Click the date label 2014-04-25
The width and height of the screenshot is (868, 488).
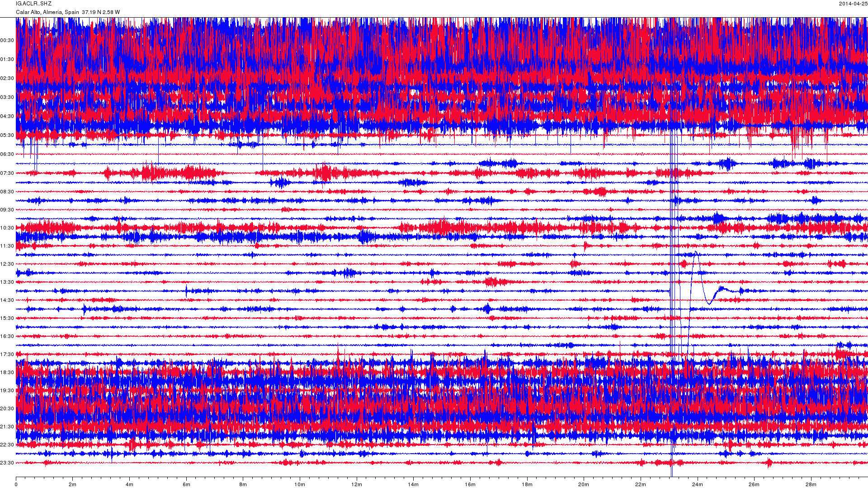(x=853, y=4)
